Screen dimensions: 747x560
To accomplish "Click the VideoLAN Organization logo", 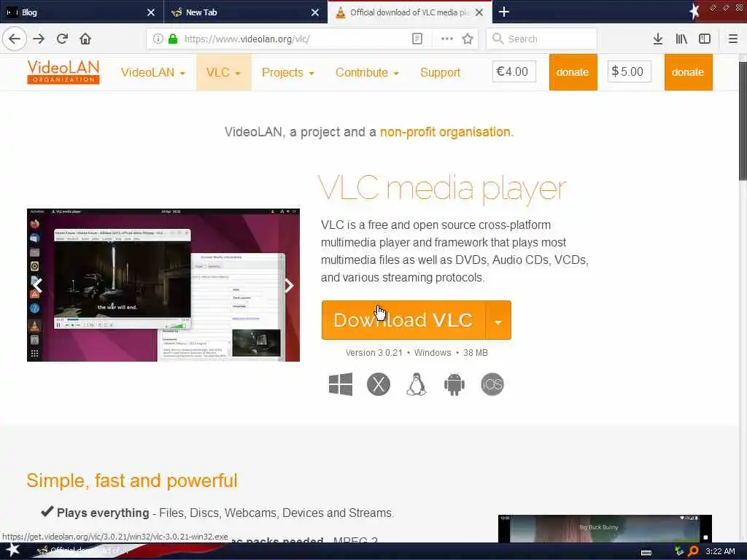I will click(63, 72).
